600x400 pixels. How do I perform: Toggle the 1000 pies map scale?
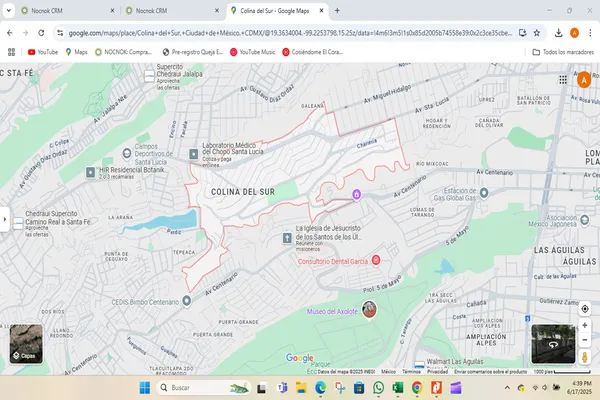coord(562,372)
